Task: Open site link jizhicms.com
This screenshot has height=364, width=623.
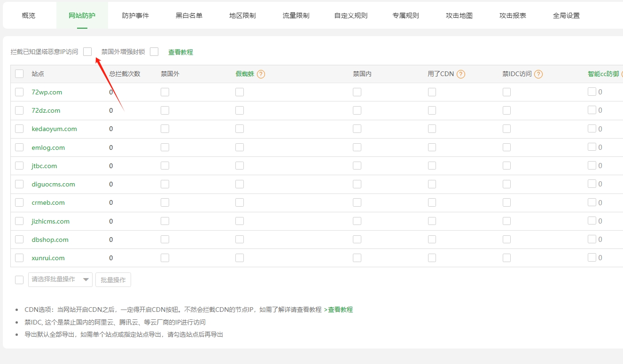Action: 51,221
